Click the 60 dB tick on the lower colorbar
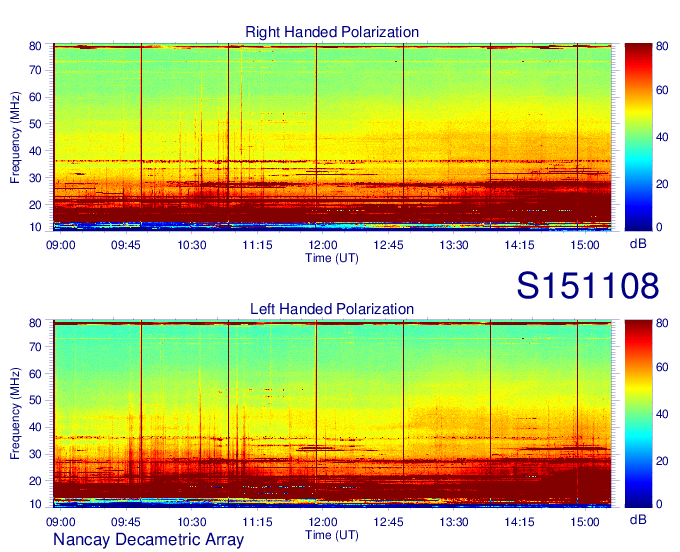The image size is (680, 552). 662,367
